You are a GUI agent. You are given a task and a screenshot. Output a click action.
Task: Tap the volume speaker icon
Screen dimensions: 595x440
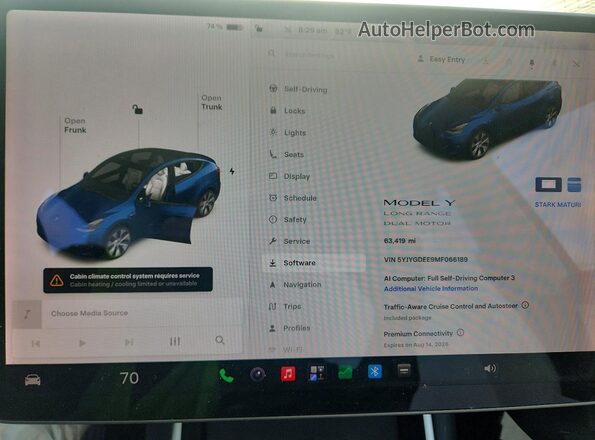[490, 368]
